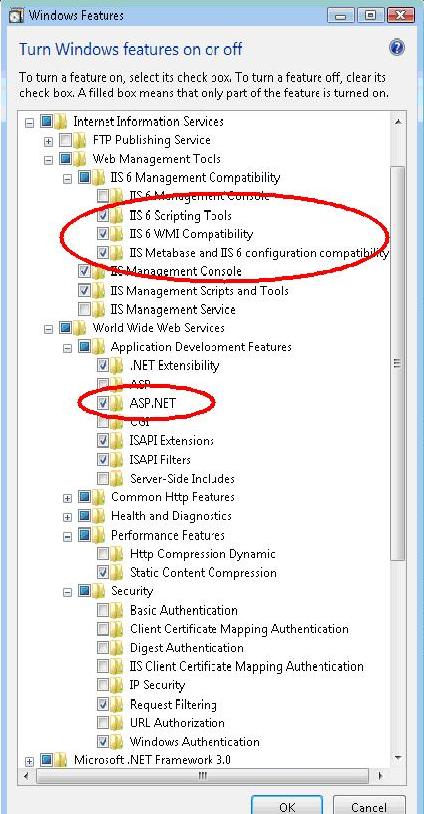Click the Windows Authentication folder icon

pos(117,741)
